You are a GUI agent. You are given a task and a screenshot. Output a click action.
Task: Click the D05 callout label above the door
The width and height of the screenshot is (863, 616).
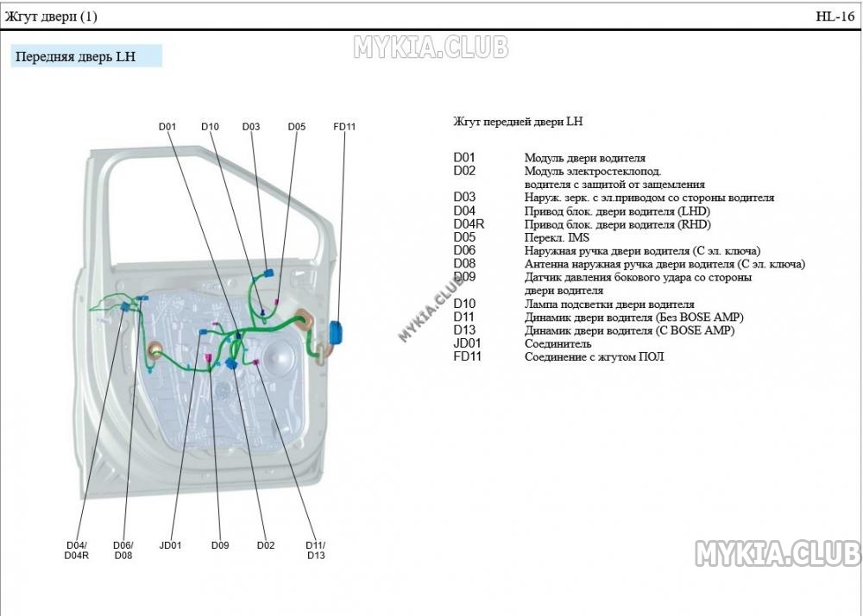coord(297,127)
